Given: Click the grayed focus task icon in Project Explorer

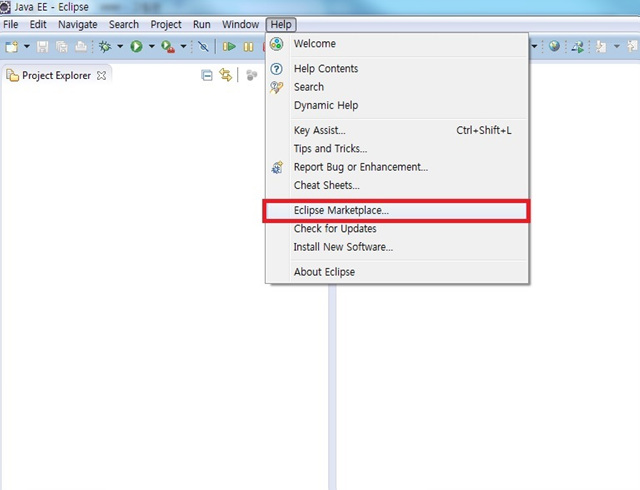Looking at the screenshot, I should click(251, 75).
